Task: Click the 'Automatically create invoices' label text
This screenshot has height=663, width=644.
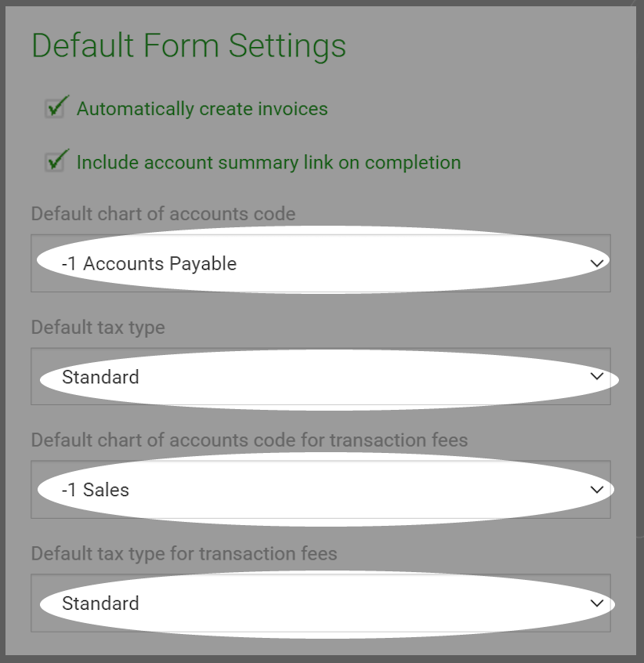Action: coord(202,109)
